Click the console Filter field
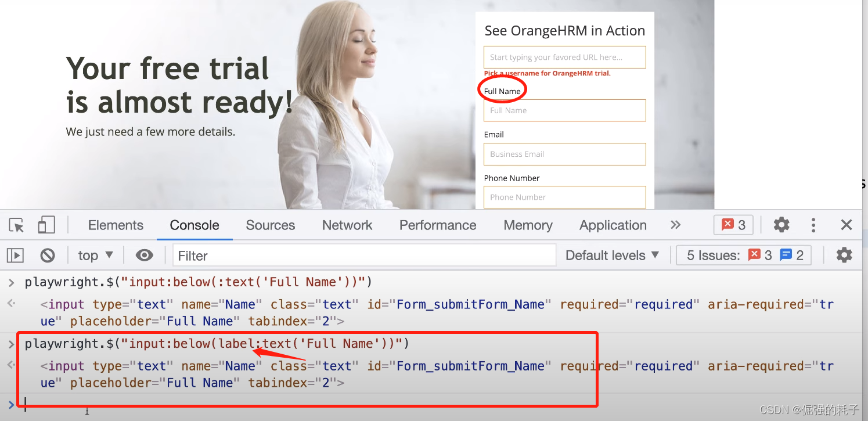 click(x=364, y=256)
